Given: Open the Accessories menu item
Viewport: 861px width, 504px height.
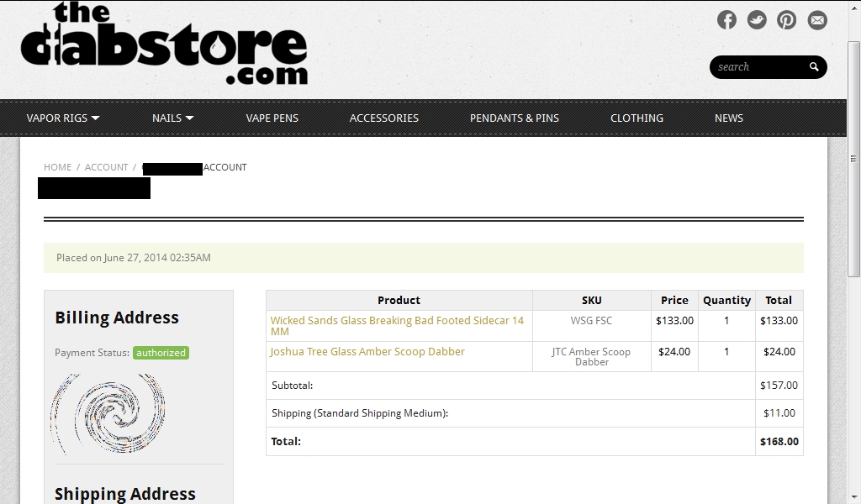Looking at the screenshot, I should pos(383,118).
